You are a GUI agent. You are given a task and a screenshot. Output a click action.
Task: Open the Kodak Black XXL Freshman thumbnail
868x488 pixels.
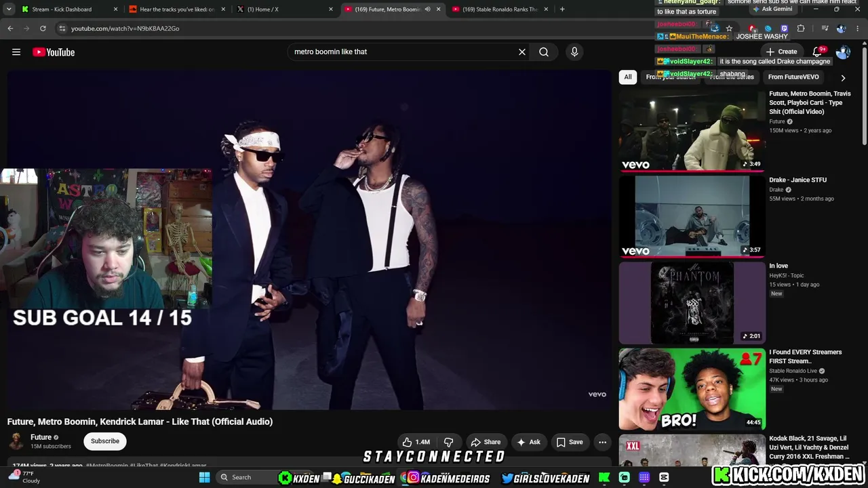click(692, 449)
